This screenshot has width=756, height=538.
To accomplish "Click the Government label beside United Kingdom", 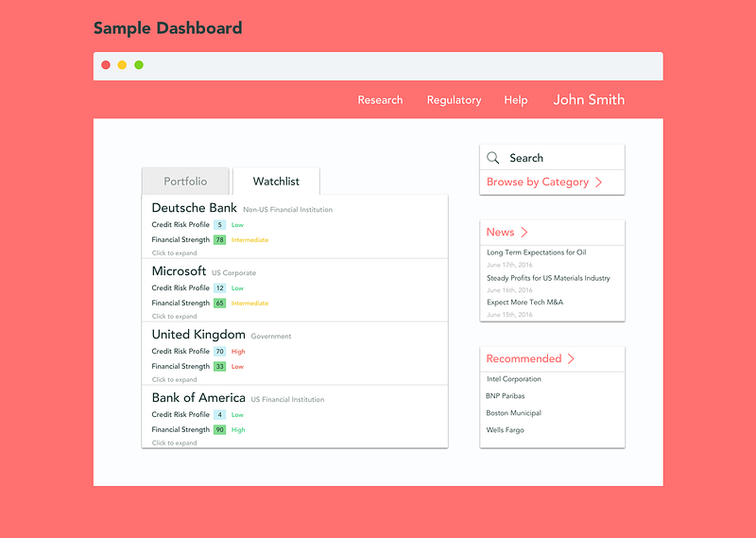I will point(271,336).
